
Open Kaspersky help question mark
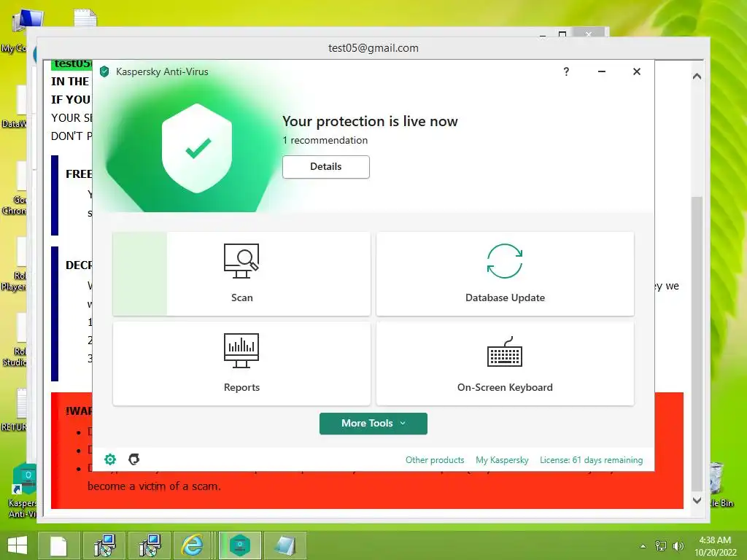[566, 71]
